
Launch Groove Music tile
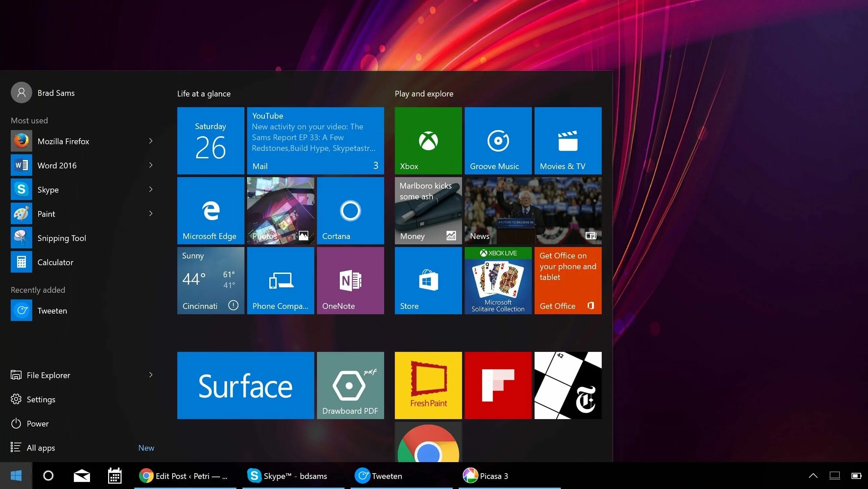(x=498, y=140)
